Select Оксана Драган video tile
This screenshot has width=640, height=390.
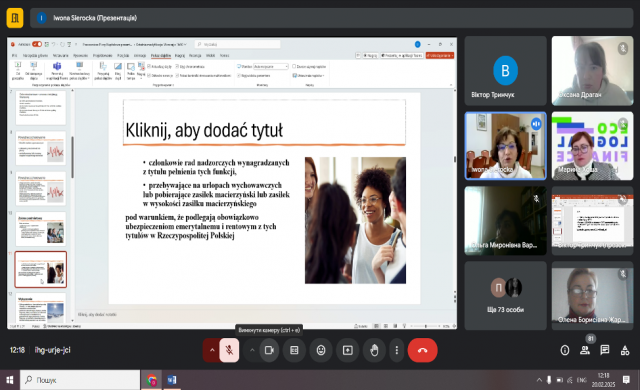592,71
